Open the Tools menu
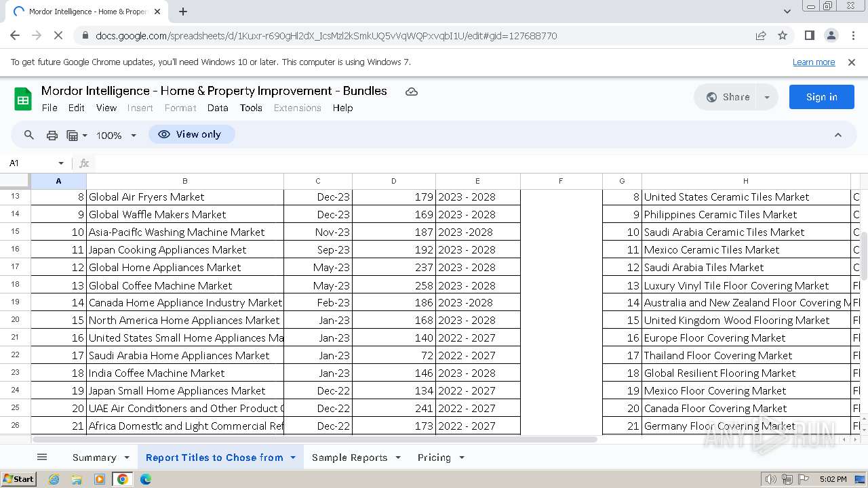868x488 pixels. coord(251,108)
